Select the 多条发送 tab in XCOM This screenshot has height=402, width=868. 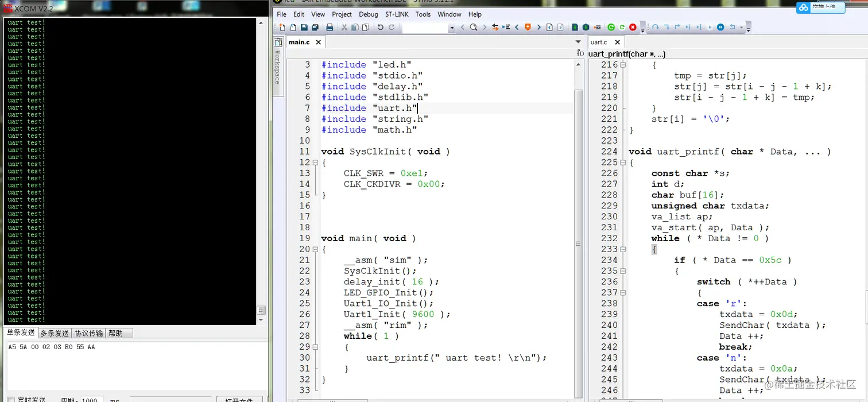(55, 333)
